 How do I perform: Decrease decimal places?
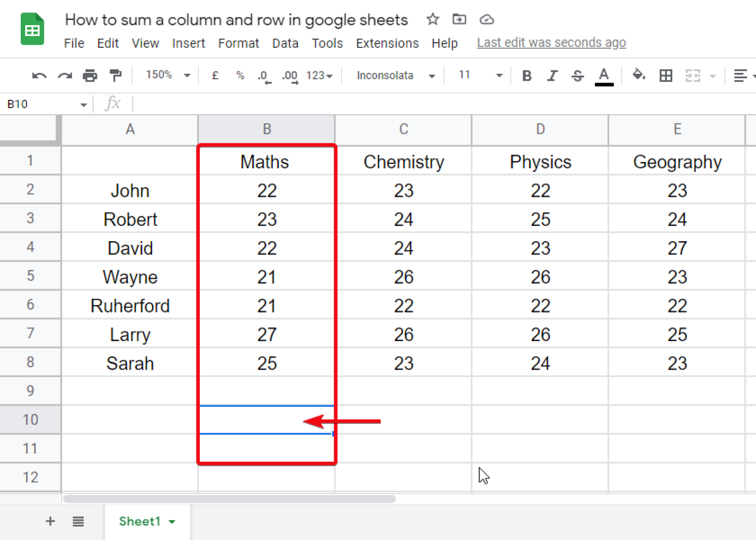tap(264, 76)
